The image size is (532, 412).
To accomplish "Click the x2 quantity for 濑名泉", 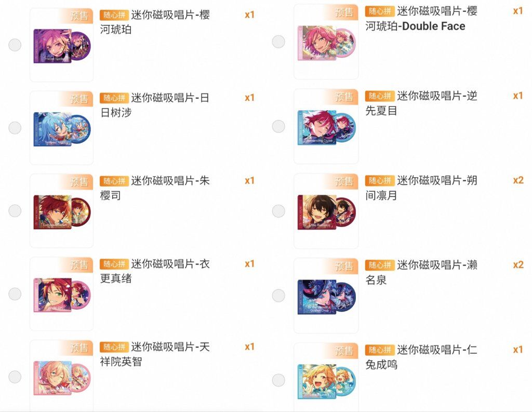I will coord(518,264).
